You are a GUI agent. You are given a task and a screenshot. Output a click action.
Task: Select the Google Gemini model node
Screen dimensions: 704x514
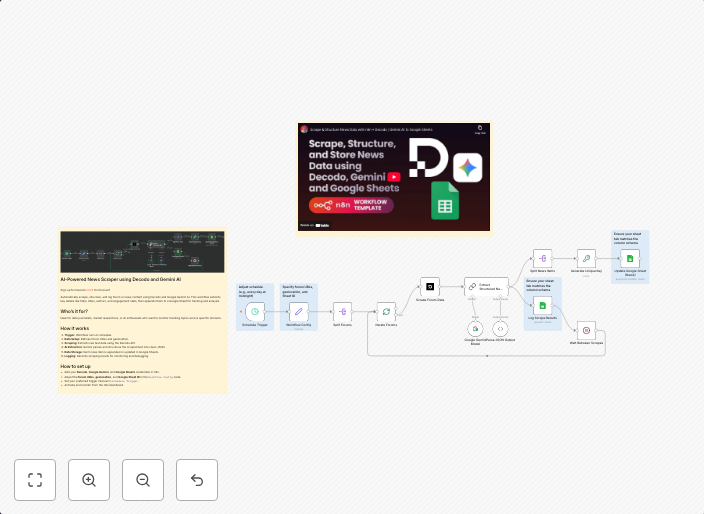coord(475,329)
